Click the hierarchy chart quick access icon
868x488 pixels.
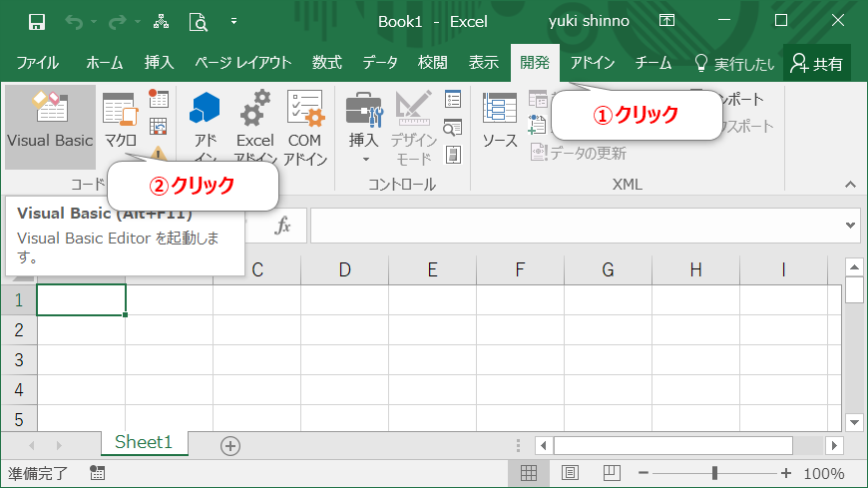click(161, 22)
